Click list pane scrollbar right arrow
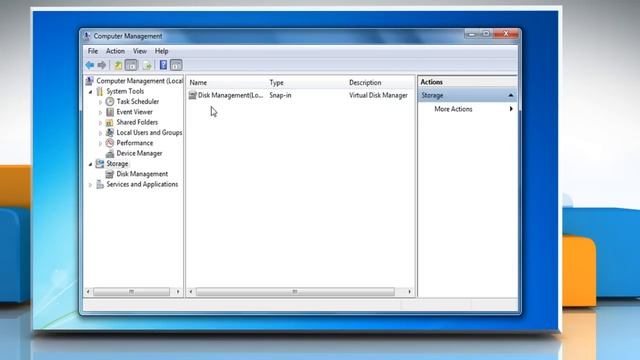Viewport: 640px width, 360px height. pyautogui.click(x=409, y=291)
